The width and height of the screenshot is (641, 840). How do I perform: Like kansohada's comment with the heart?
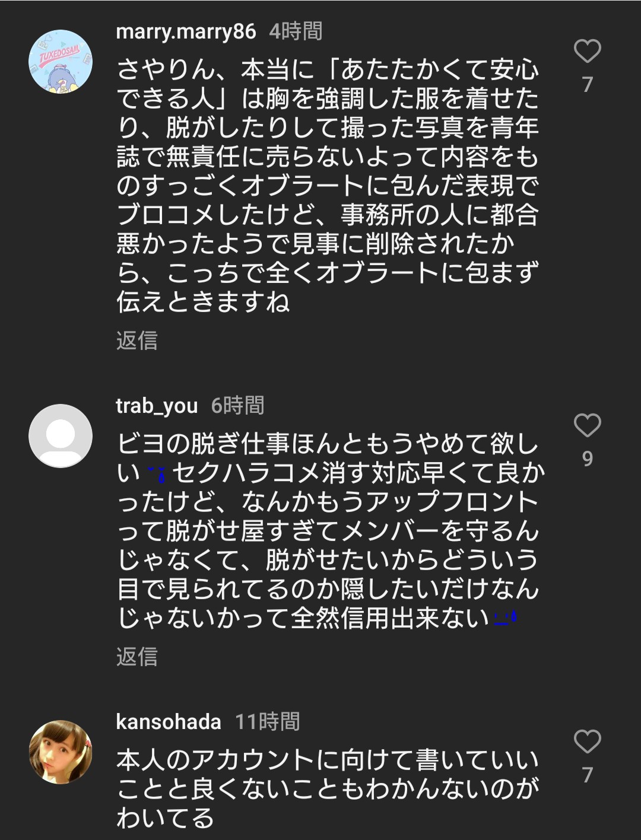click(x=587, y=742)
